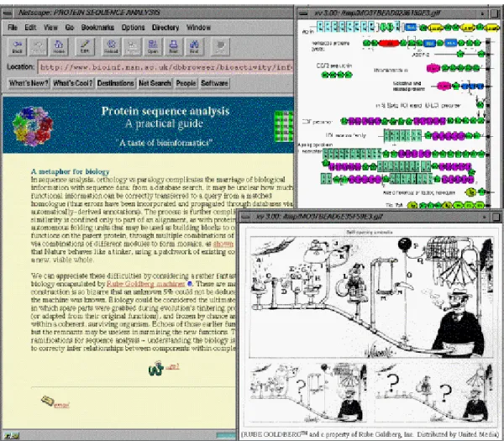Click the 'up!' link next to the snake
The width and height of the screenshot is (504, 441).
pos(172,367)
